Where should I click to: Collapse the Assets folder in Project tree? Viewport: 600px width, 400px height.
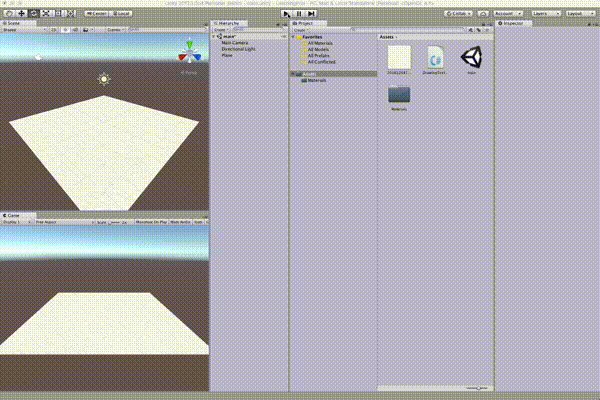coord(293,74)
